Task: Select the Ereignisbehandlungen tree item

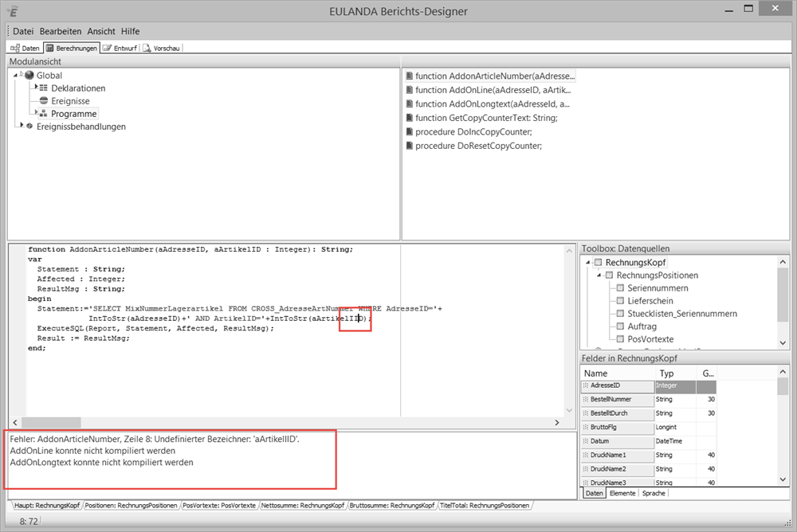Action: [80, 127]
